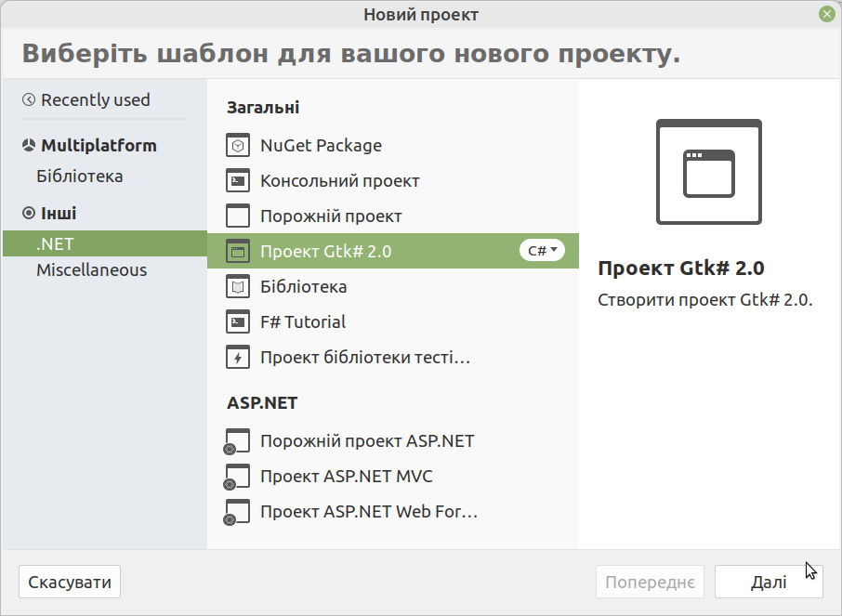Select the Інші category header

pos(49,213)
